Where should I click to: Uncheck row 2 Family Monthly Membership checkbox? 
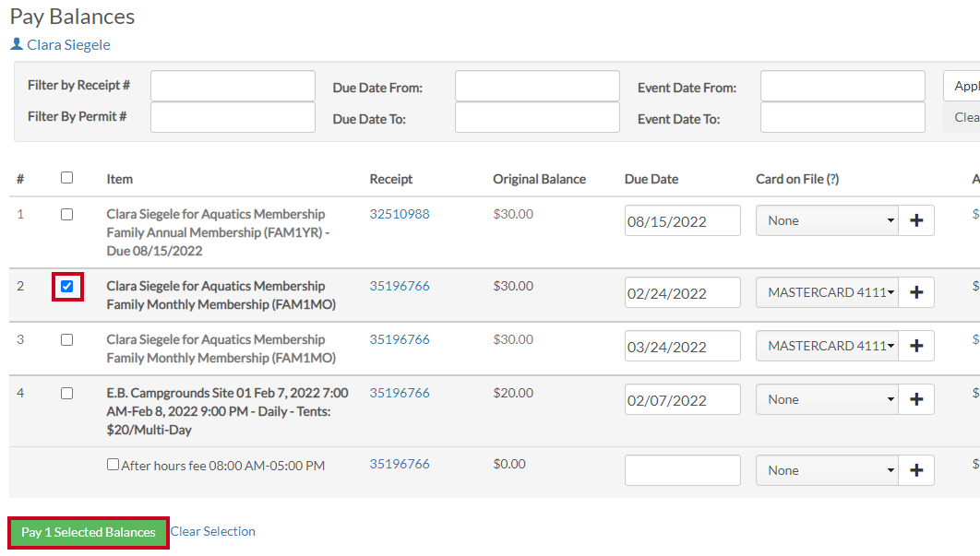coord(66,287)
